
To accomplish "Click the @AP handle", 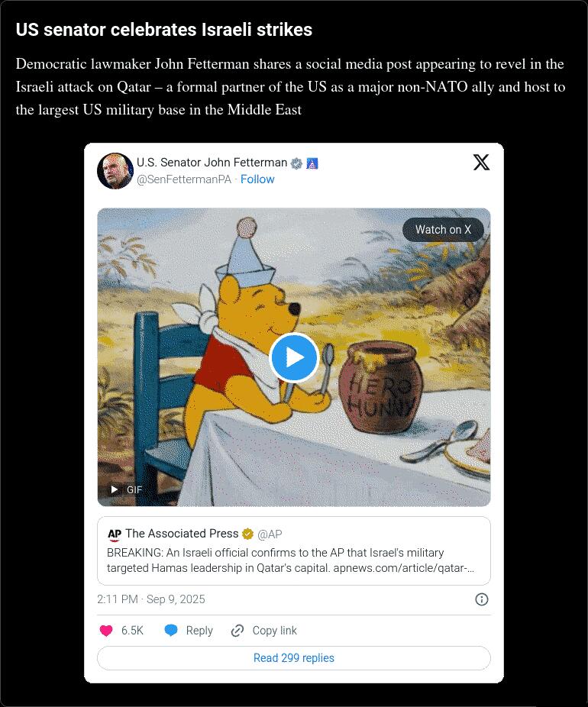I will (x=270, y=534).
